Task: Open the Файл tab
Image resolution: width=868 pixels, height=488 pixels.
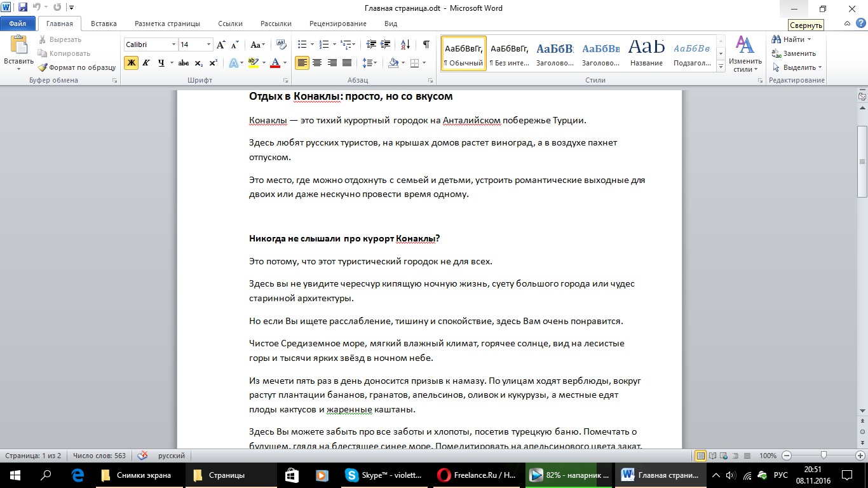Action: 18,24
